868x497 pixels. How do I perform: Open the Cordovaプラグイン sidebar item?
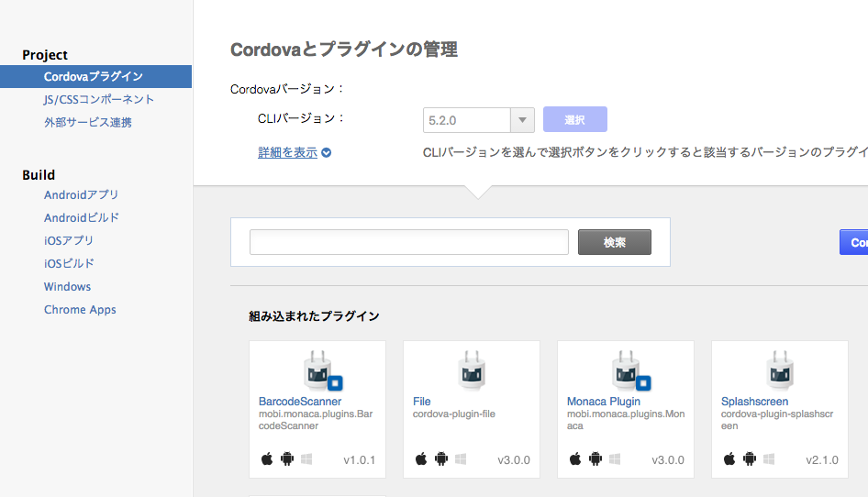[x=95, y=76]
